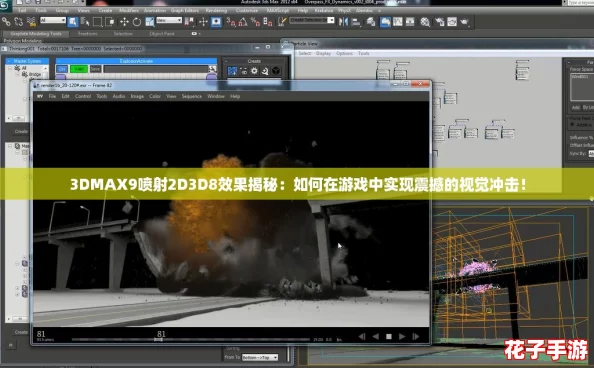
Task: Open Create Selection Set dropdown
Action: [312, 20]
